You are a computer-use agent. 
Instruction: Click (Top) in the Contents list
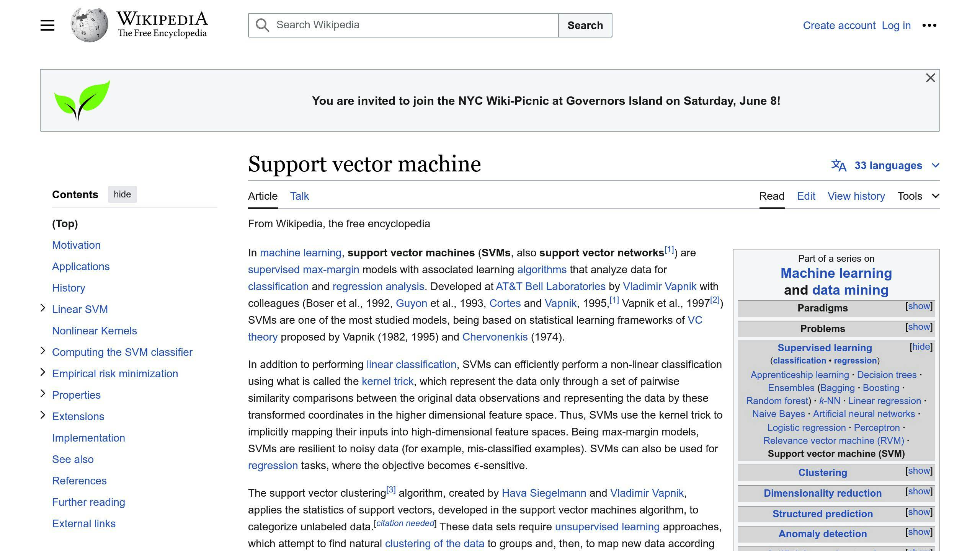[65, 223]
